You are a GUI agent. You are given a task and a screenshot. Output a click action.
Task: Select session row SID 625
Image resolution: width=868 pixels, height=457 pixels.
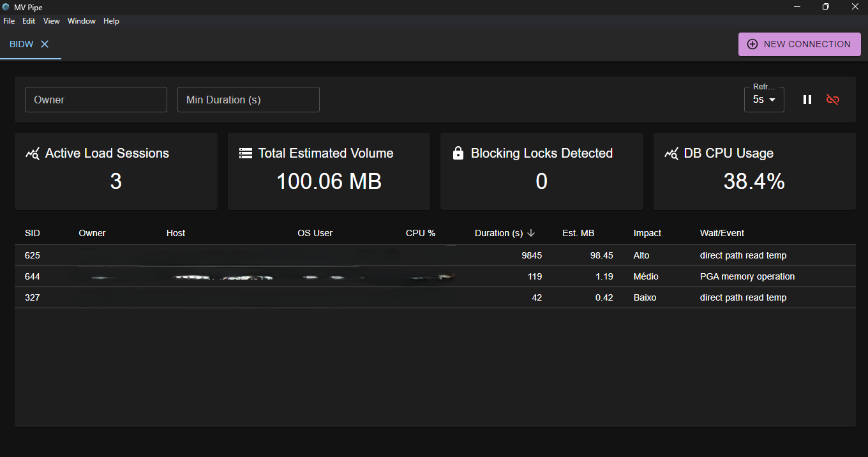[x=435, y=255]
